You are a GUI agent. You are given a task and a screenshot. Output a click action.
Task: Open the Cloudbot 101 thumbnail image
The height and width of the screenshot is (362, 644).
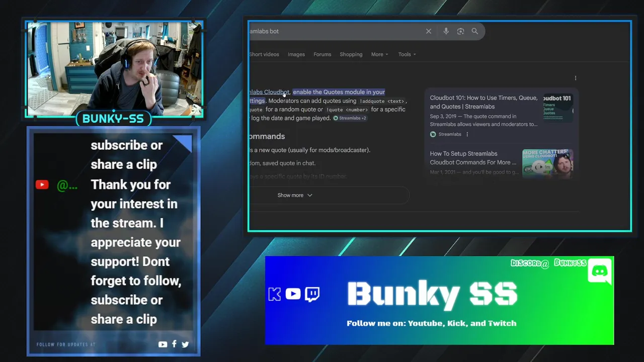click(558, 107)
